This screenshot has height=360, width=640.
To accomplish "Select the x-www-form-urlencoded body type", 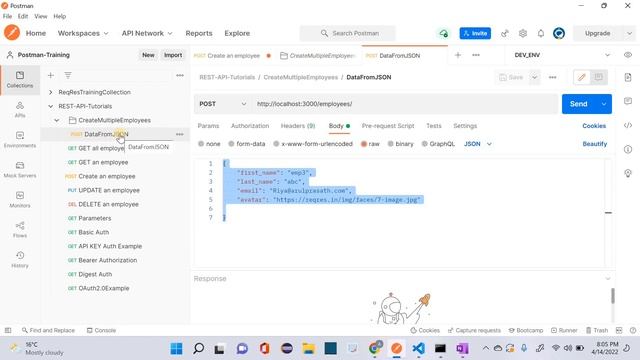I will click(313, 144).
